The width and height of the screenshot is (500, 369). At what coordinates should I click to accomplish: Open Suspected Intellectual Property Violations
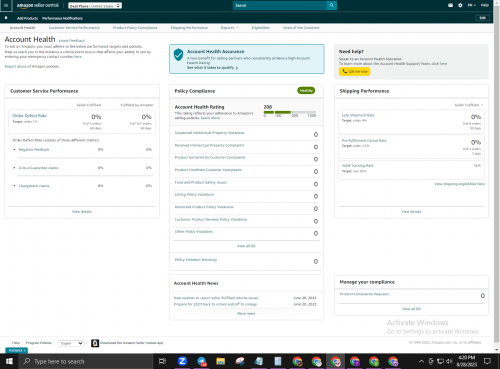click(209, 133)
